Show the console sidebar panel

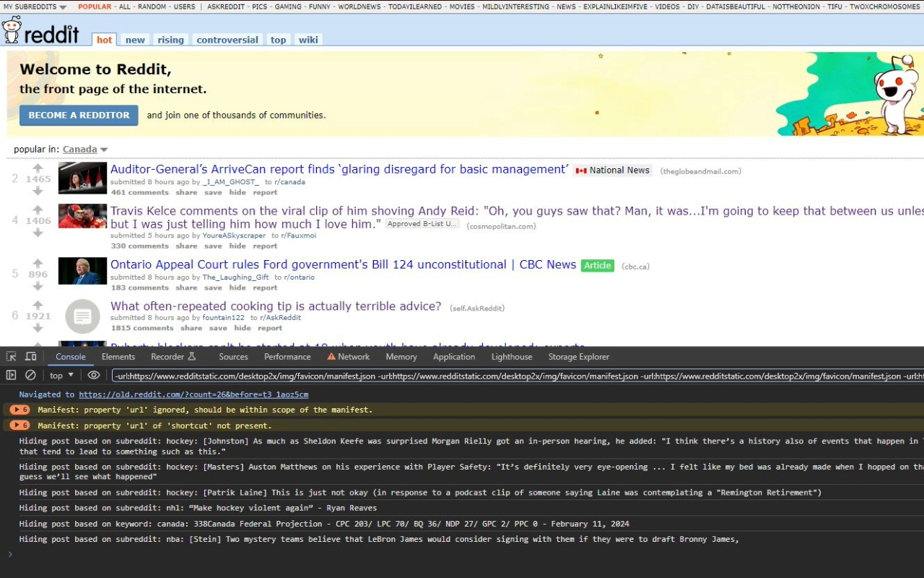tap(10, 375)
